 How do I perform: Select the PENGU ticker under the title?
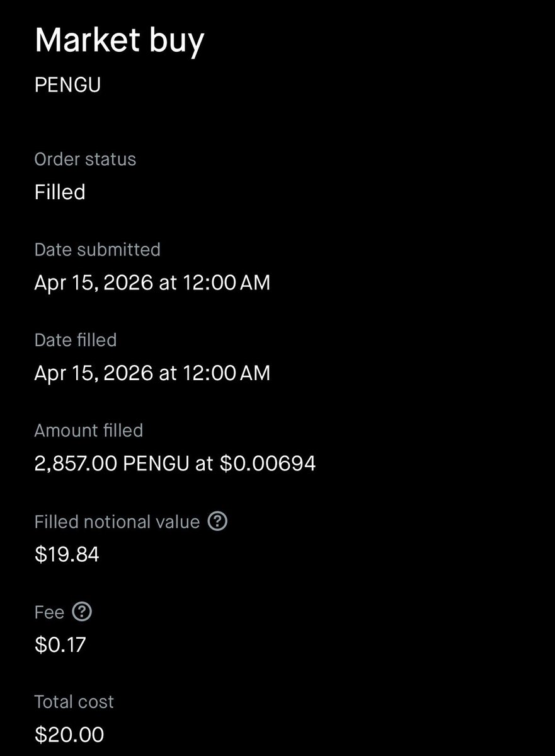(67, 85)
